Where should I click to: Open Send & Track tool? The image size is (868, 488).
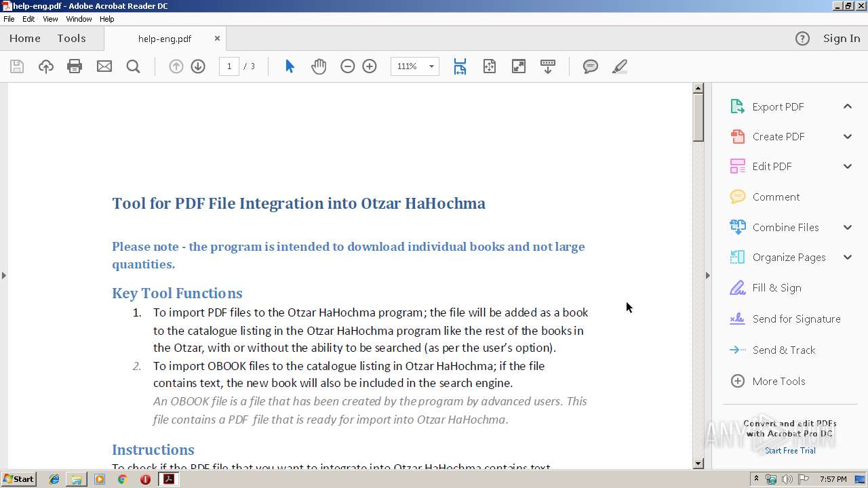tap(783, 350)
